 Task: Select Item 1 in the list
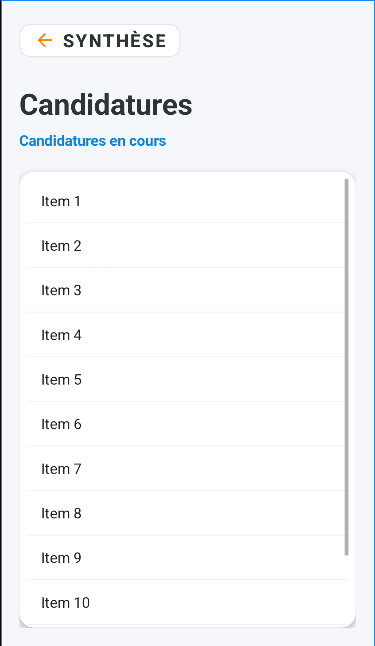pyautogui.click(x=188, y=201)
